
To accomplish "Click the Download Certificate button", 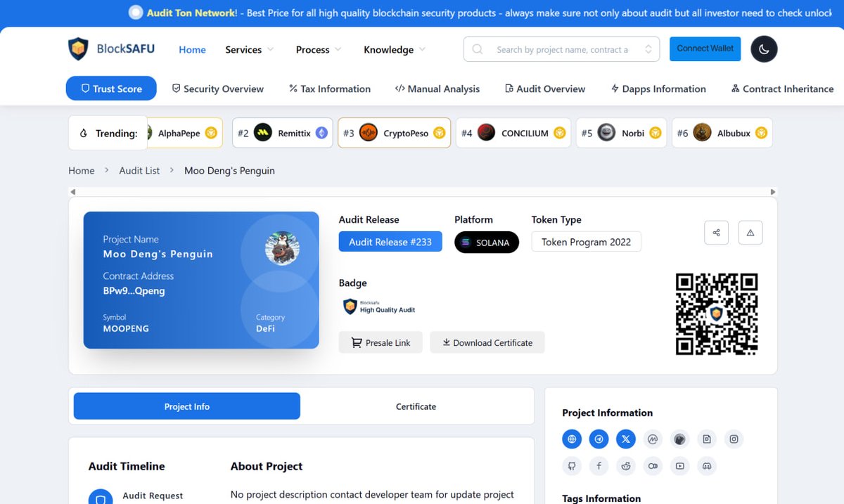I will point(487,342).
